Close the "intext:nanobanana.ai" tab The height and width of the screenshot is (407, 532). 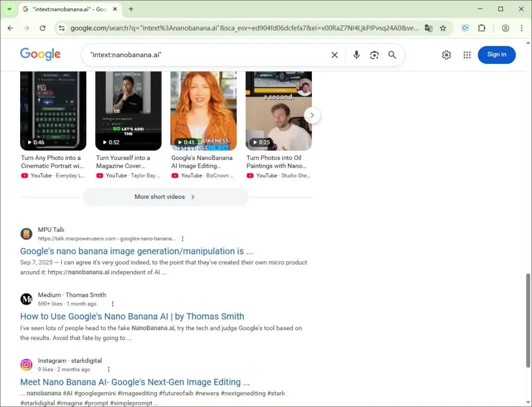[x=115, y=9]
